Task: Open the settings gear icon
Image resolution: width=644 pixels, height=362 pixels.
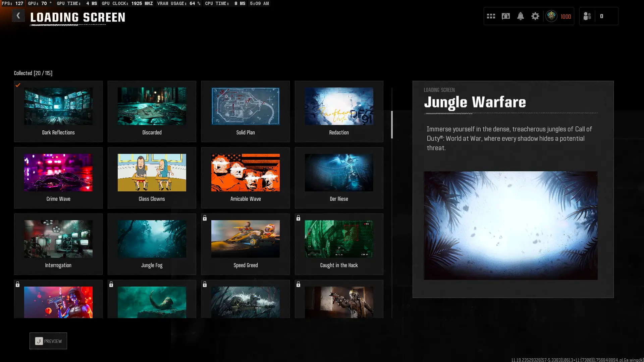Action: click(535, 16)
